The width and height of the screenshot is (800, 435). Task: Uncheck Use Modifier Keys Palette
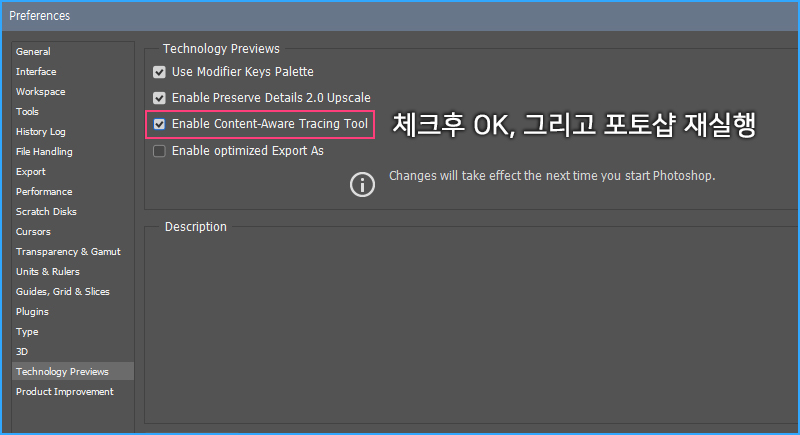coord(159,72)
